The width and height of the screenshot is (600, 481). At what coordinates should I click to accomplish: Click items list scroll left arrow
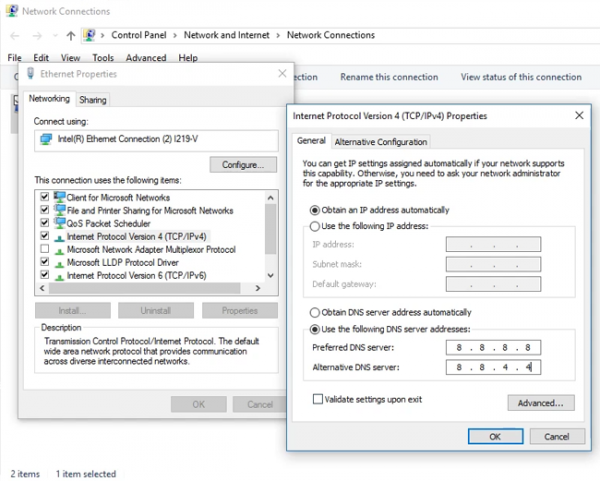pyautogui.click(x=42, y=288)
